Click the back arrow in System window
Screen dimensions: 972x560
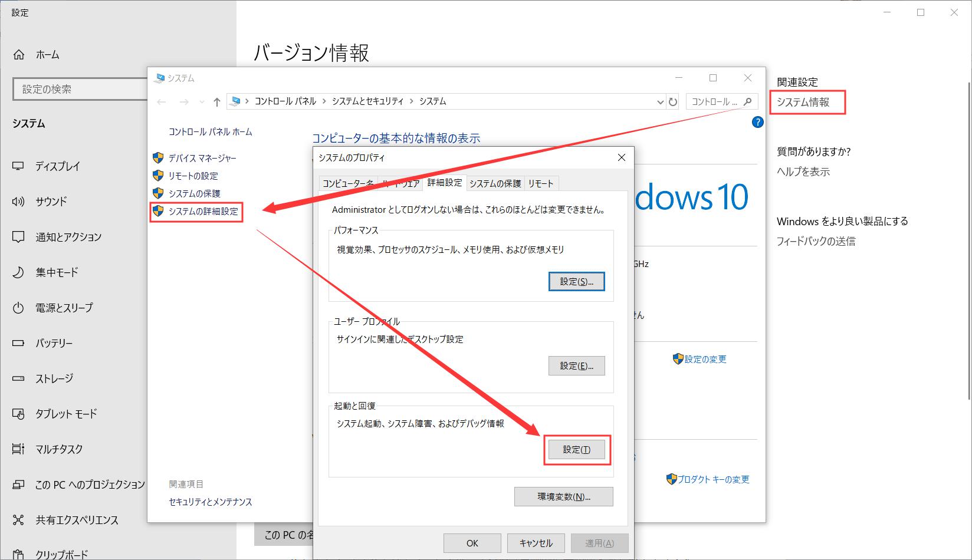[x=162, y=102]
